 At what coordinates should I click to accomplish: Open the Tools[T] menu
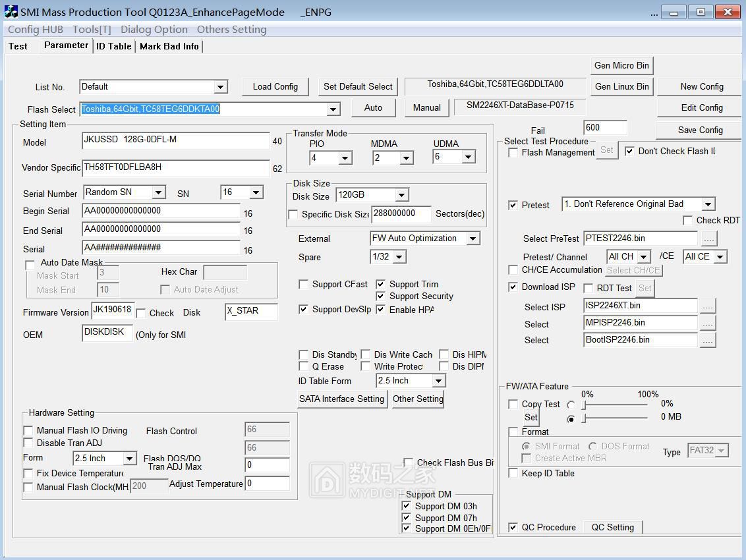(x=92, y=30)
